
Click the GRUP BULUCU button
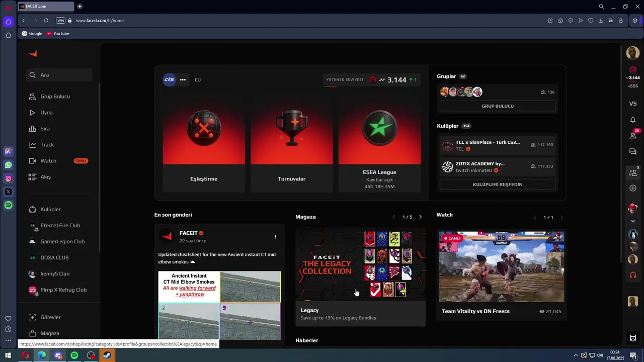pyautogui.click(x=498, y=106)
